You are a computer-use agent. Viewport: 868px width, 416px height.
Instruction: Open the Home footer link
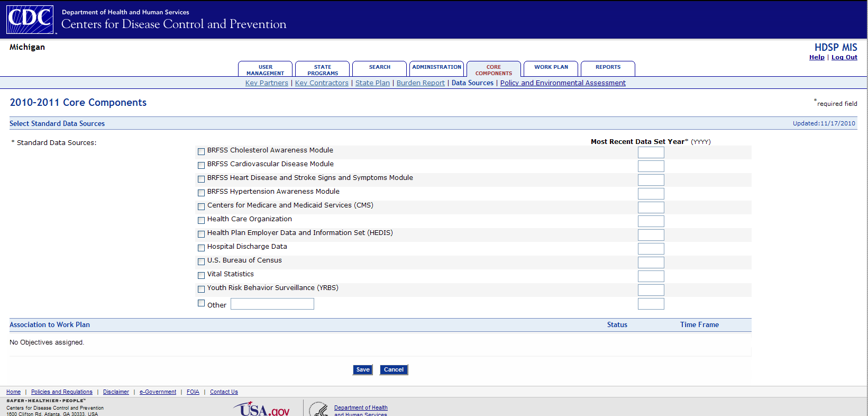point(13,392)
